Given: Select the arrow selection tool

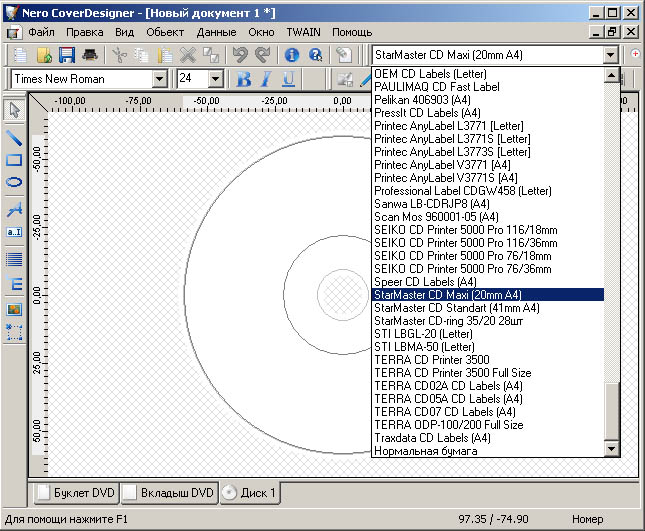Looking at the screenshot, I should click(x=14, y=110).
